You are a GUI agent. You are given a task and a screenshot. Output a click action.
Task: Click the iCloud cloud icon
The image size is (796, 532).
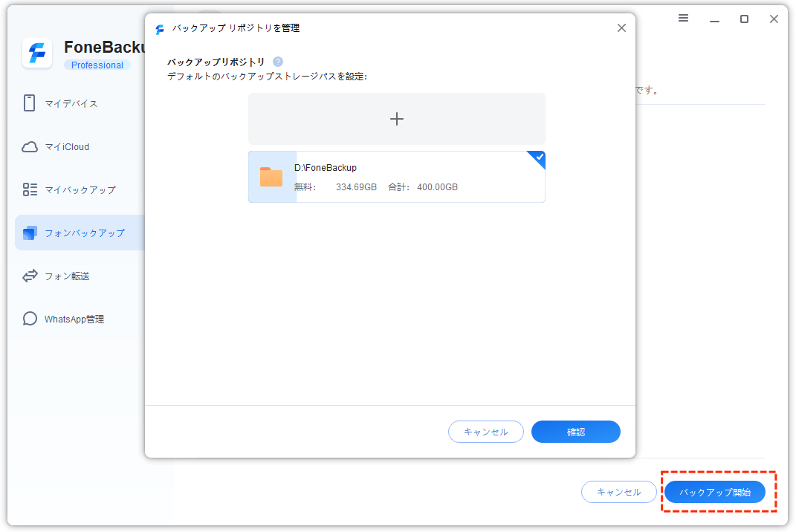tap(30, 146)
